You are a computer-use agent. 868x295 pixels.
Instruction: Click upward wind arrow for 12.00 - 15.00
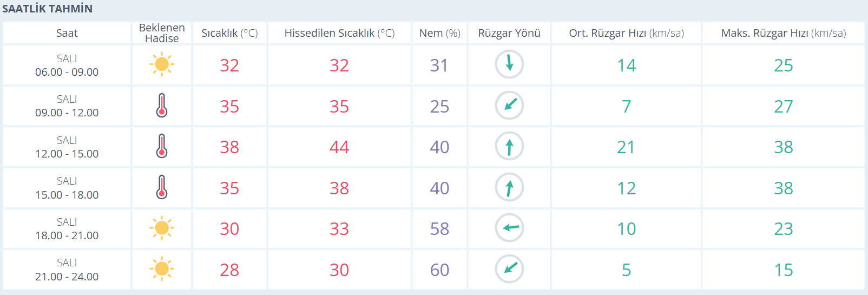pos(509,146)
